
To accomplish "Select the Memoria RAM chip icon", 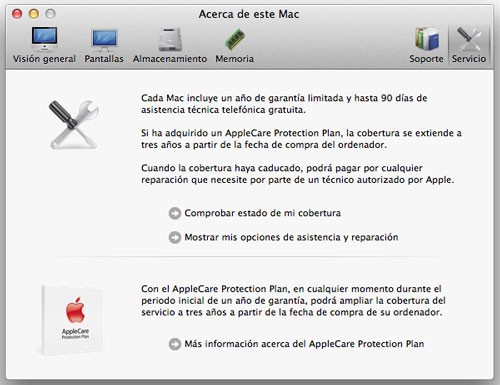I will 235,39.
